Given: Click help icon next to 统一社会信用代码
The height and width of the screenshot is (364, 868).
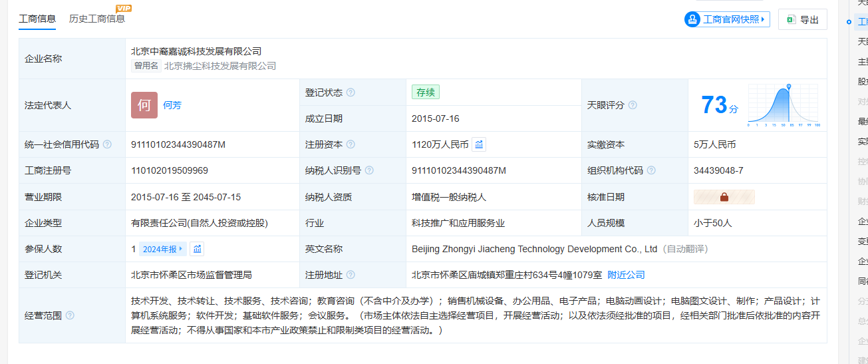Looking at the screenshot, I should 107,144.
